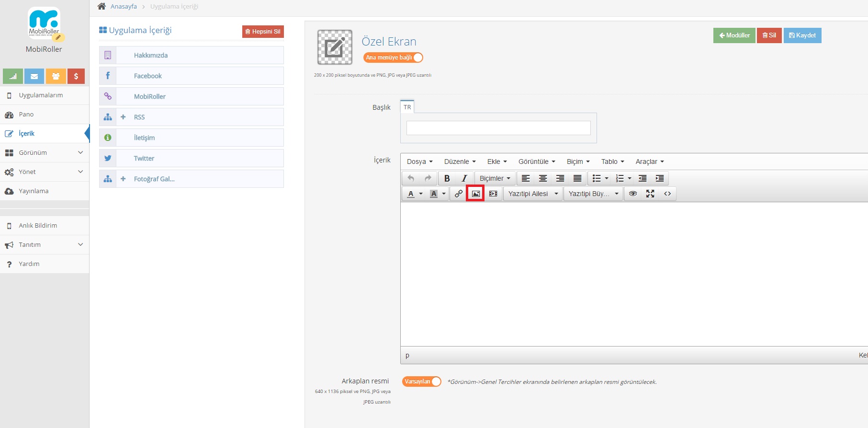
Task: Click the undo arrow in editor toolbar
Action: 411,178
